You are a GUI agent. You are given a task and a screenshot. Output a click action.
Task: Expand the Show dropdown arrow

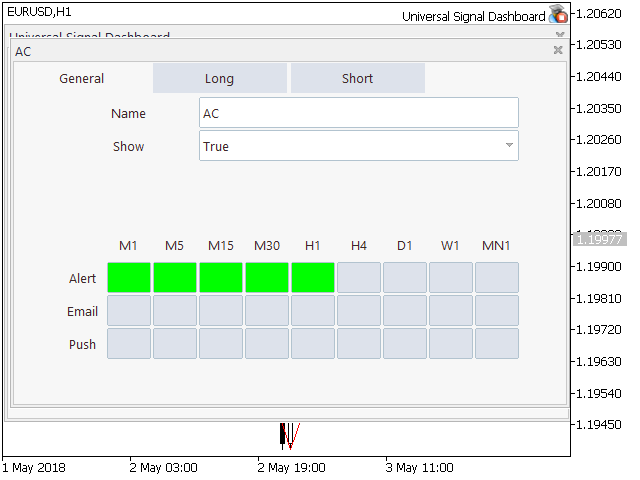(509, 146)
